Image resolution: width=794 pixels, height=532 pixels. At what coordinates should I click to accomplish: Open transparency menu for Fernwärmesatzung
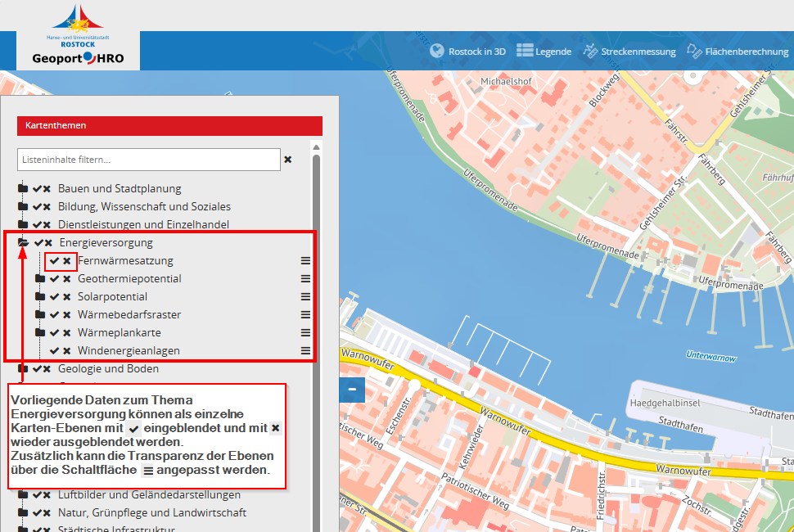tap(305, 261)
